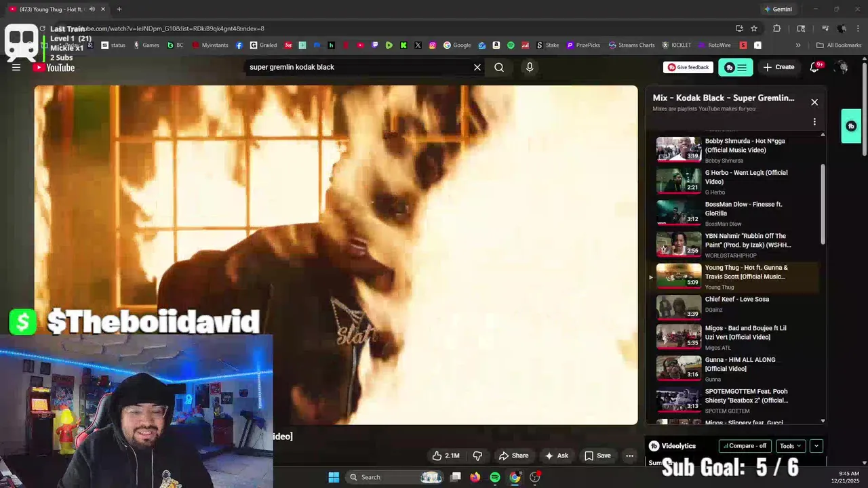Open the X (Twitter) bookmark icon
The height and width of the screenshot is (488, 868).
coord(418,45)
